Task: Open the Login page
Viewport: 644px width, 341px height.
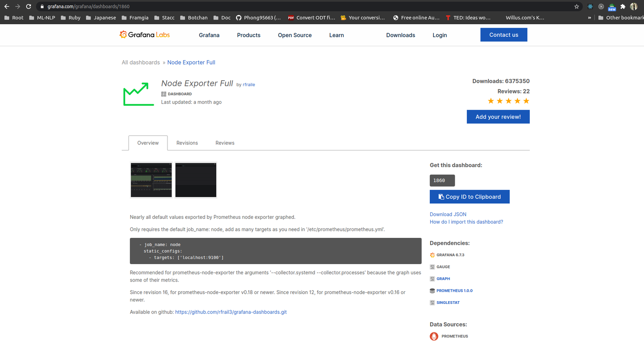Action: pyautogui.click(x=439, y=35)
